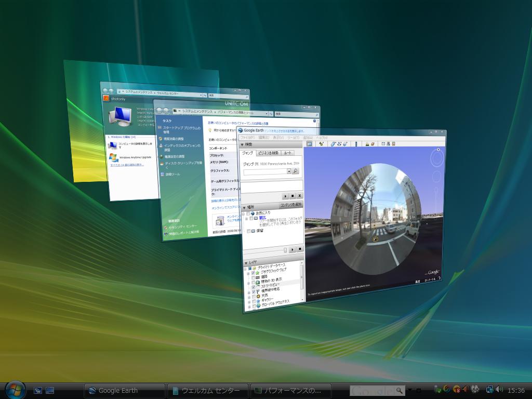532x399 pixels.
Task: Open the ファイル menu in Google Earth
Action: [x=247, y=138]
